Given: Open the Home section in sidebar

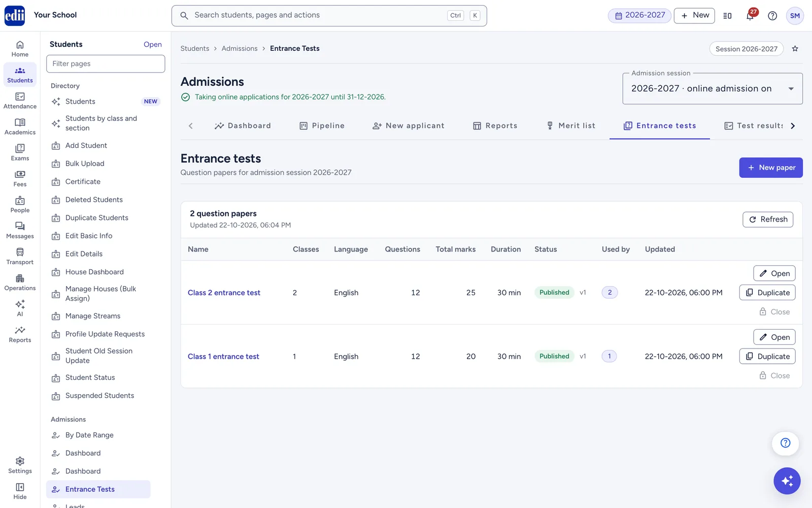Looking at the screenshot, I should click(x=20, y=49).
